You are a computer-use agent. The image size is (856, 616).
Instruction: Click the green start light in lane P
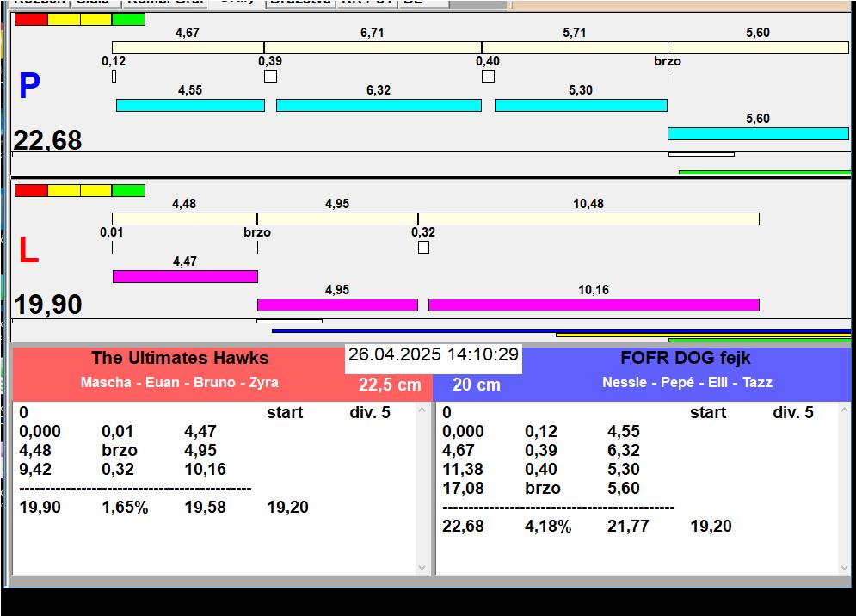click(128, 19)
